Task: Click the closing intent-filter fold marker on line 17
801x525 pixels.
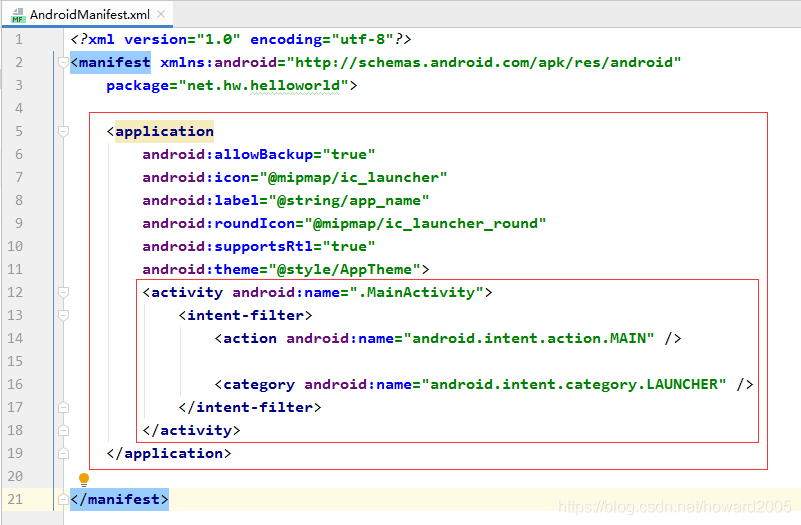Action: click(x=63, y=407)
